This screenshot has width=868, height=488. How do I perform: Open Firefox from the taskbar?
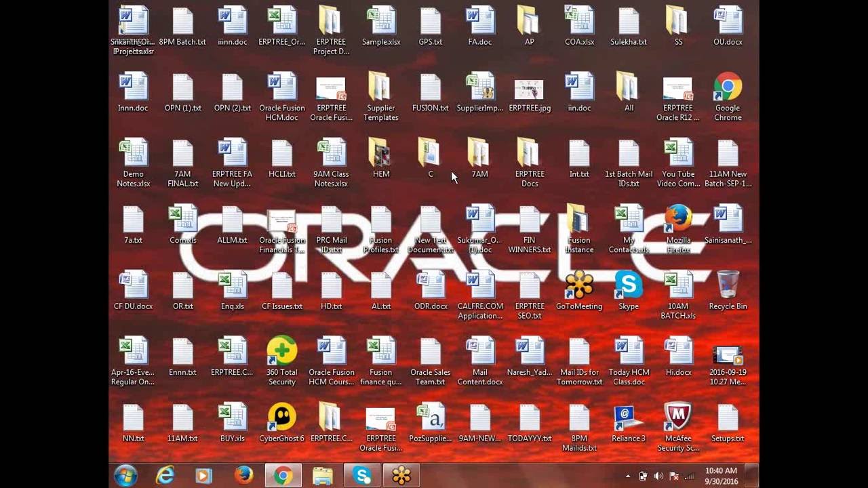(243, 476)
